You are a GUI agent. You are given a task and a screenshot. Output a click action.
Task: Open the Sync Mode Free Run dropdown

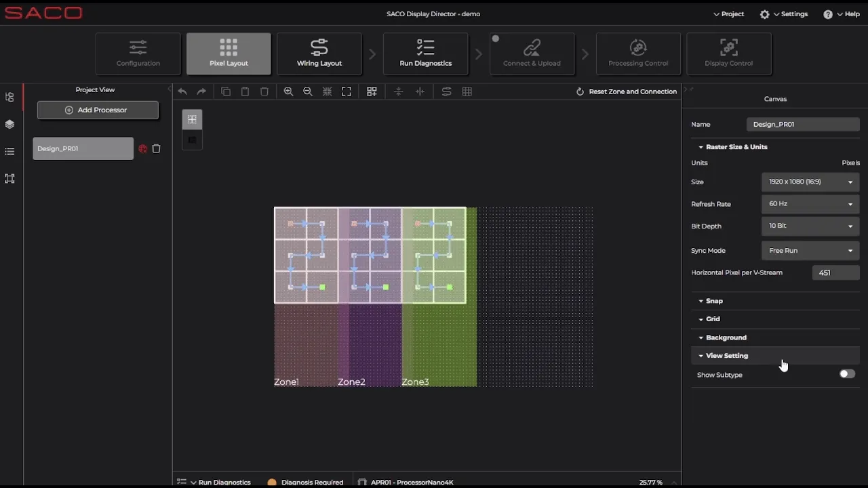tap(810, 250)
